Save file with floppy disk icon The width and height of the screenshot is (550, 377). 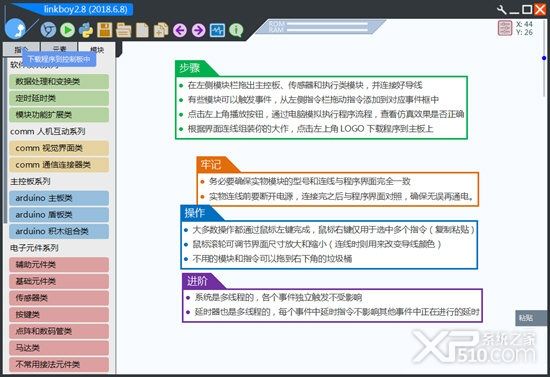point(105,30)
